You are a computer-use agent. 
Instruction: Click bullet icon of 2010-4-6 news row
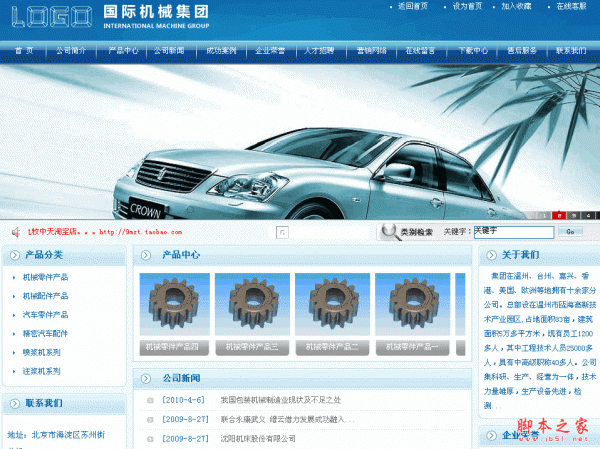coord(150,400)
